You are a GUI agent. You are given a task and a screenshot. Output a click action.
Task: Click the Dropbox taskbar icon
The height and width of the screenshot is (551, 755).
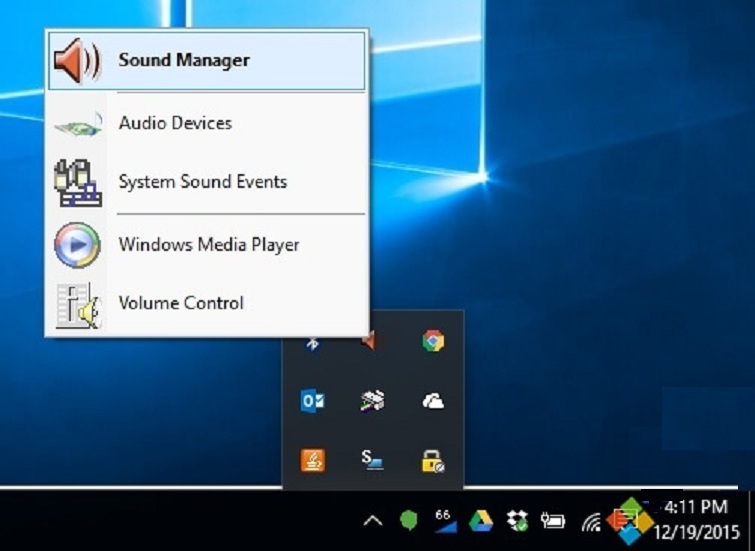point(517,521)
